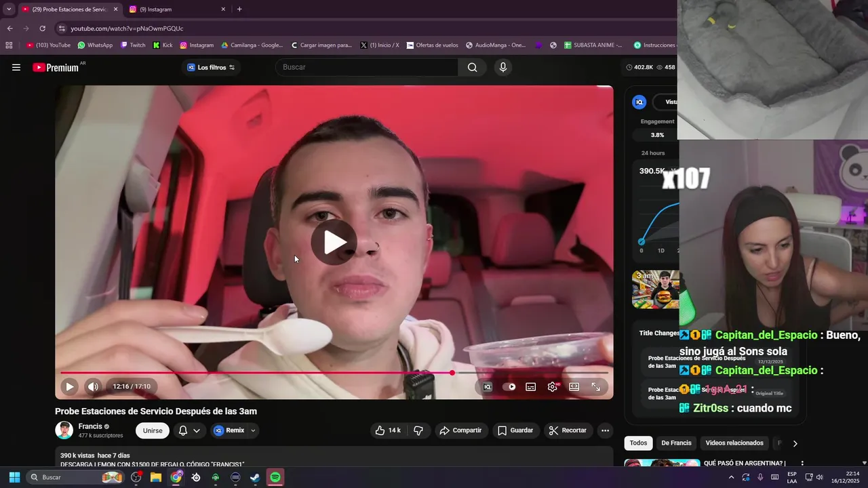Image resolution: width=868 pixels, height=488 pixels.
Task: Toggle autoplay switch in the player
Action: [x=509, y=386]
